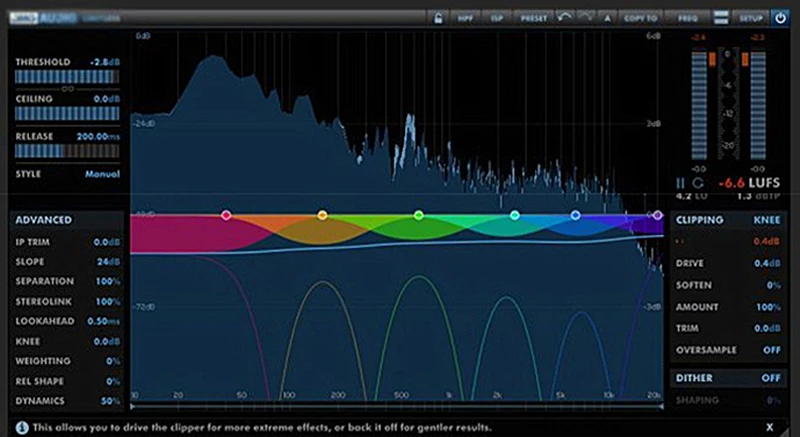Reset the loudness meter with circular arrow

pos(698,183)
